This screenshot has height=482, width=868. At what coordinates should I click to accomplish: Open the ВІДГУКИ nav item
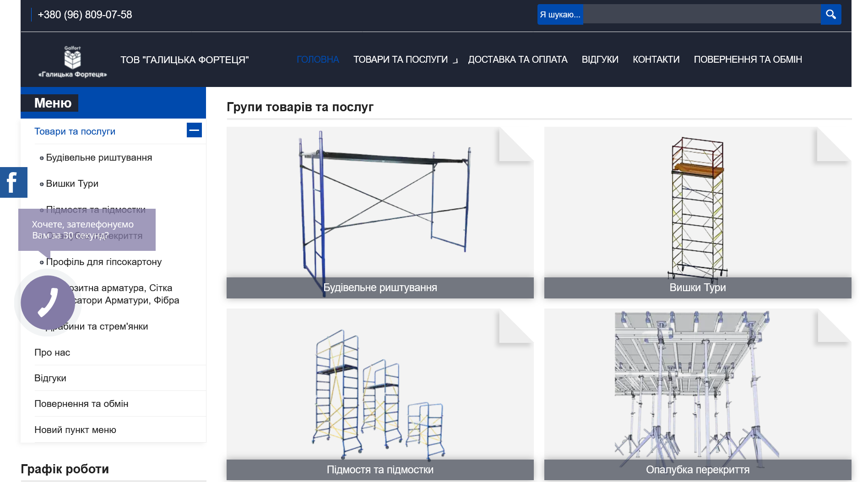tap(600, 60)
